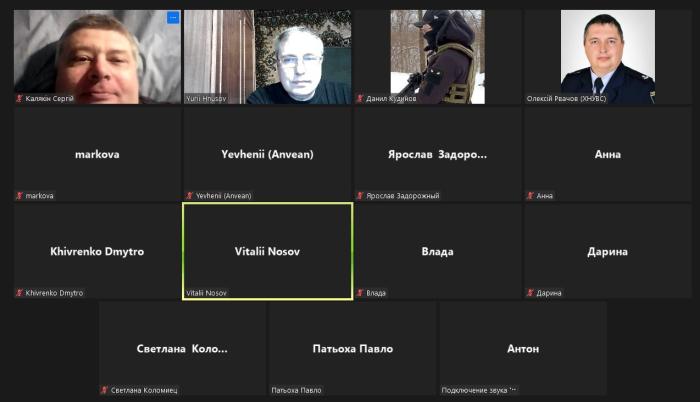Select the large Патьоха Павло participant tile

click(353, 348)
